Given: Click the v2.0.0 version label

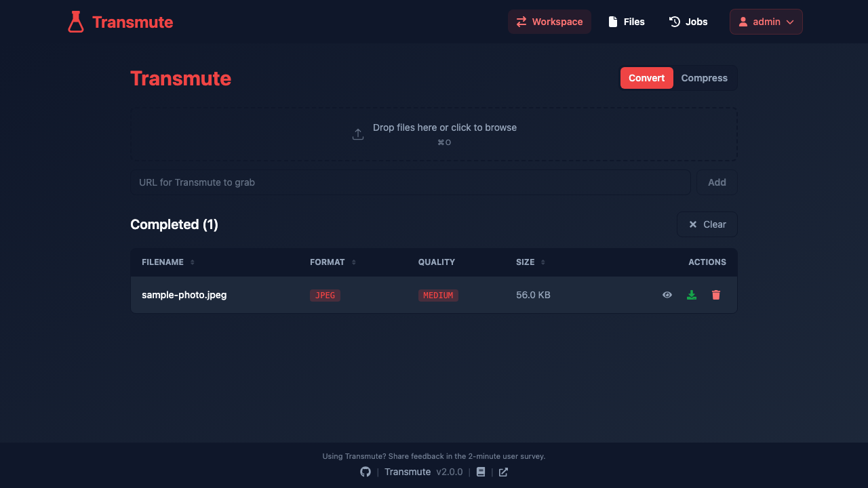Looking at the screenshot, I should pyautogui.click(x=449, y=472).
